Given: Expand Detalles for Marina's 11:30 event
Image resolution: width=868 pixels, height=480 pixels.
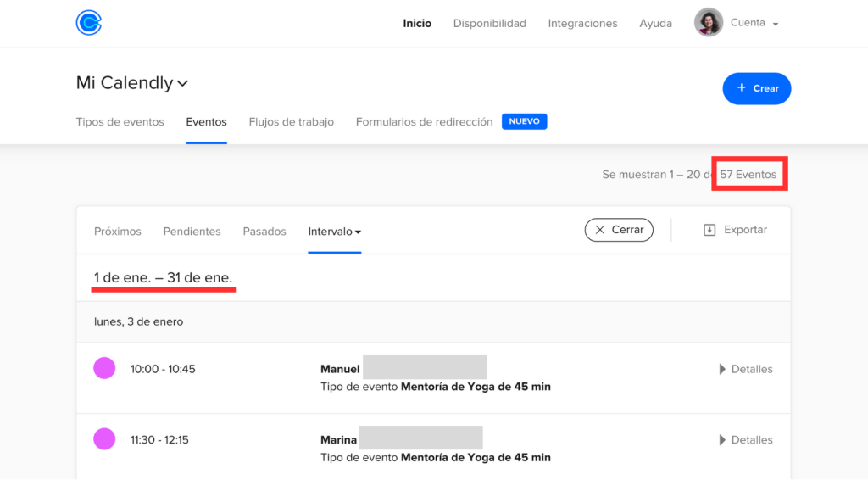Looking at the screenshot, I should pyautogui.click(x=746, y=439).
